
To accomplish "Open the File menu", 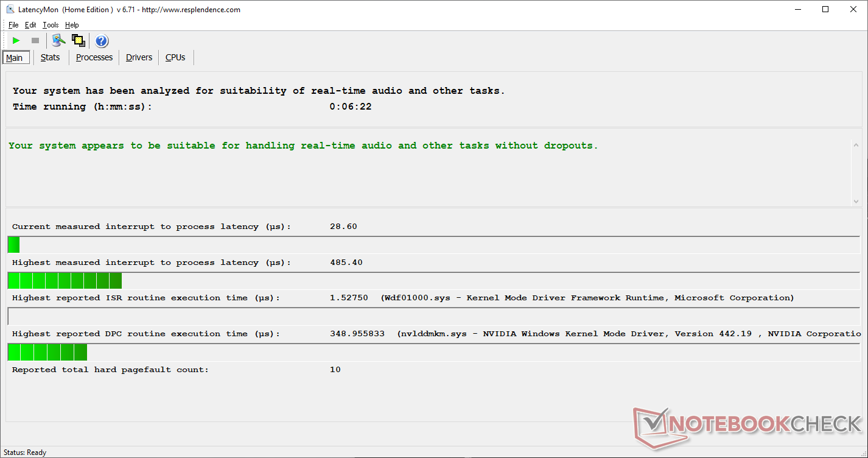I will 13,25.
